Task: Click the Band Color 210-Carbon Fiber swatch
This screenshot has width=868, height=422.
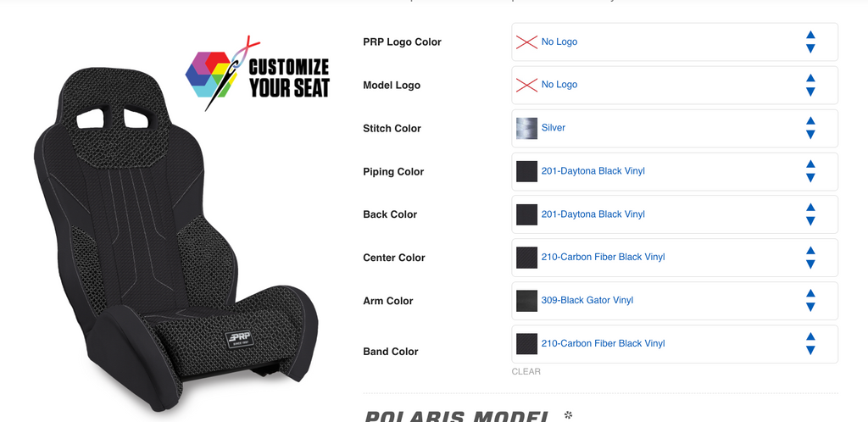Action: click(x=526, y=343)
